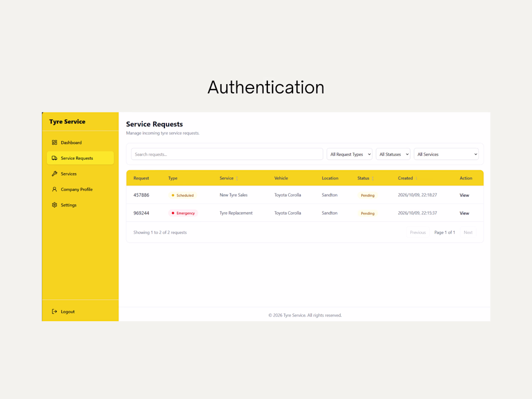Click the Dashboard grid icon
The height and width of the screenshot is (399, 532).
[54, 143]
